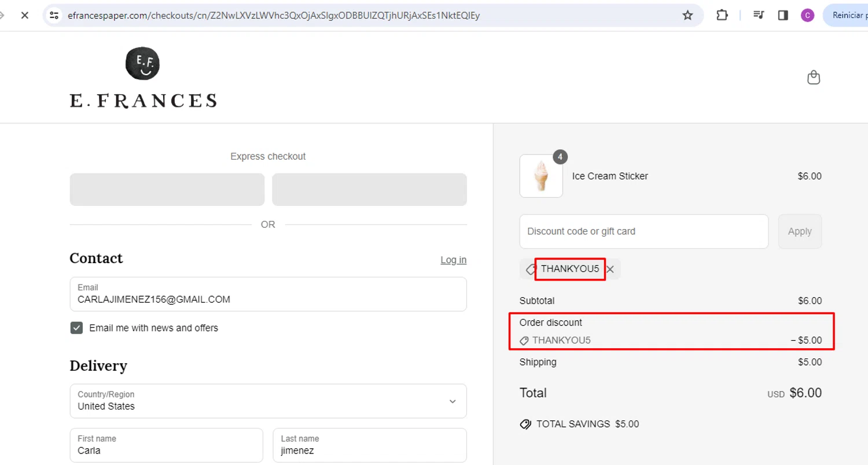Click the TOTAL SAVINGS $5.00 text
This screenshot has height=465, width=868.
587,424
